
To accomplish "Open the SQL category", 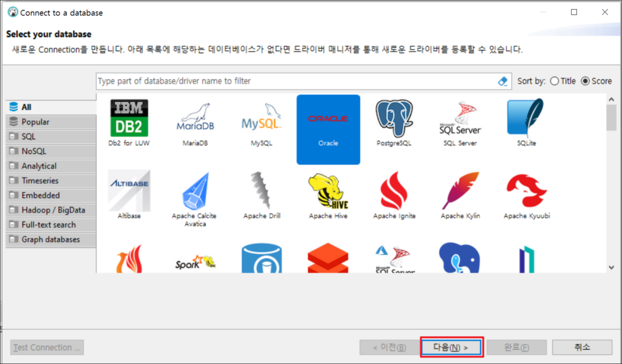I will point(51,136).
